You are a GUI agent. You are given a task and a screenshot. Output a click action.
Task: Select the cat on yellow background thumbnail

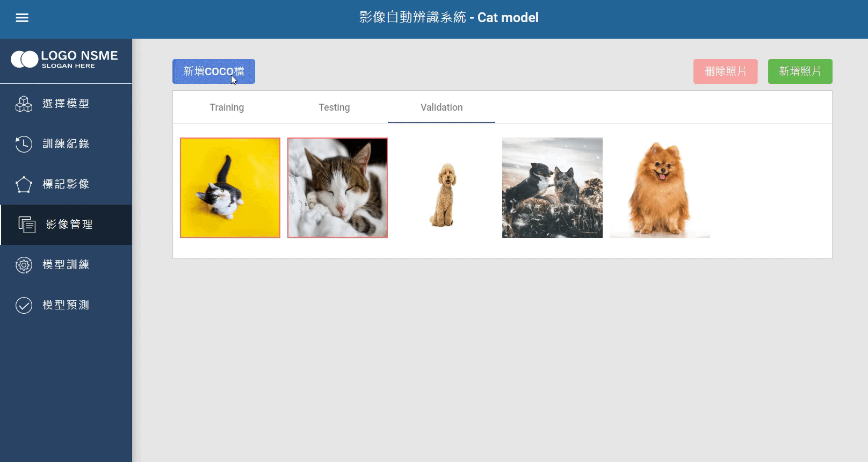pos(230,187)
